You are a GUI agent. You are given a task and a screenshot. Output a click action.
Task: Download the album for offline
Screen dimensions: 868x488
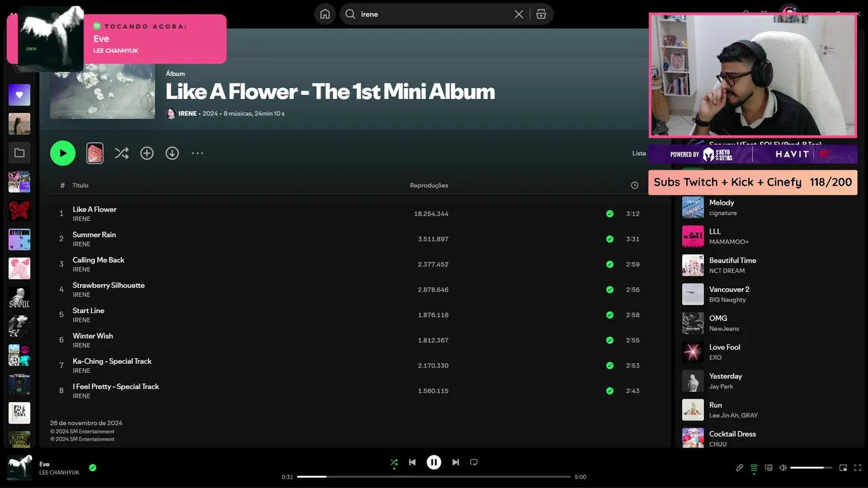(x=172, y=153)
